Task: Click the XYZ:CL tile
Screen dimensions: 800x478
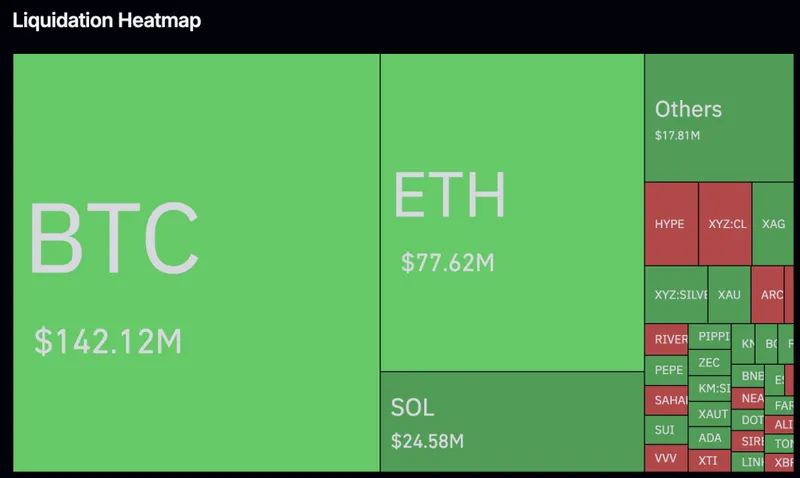Action: point(726,224)
